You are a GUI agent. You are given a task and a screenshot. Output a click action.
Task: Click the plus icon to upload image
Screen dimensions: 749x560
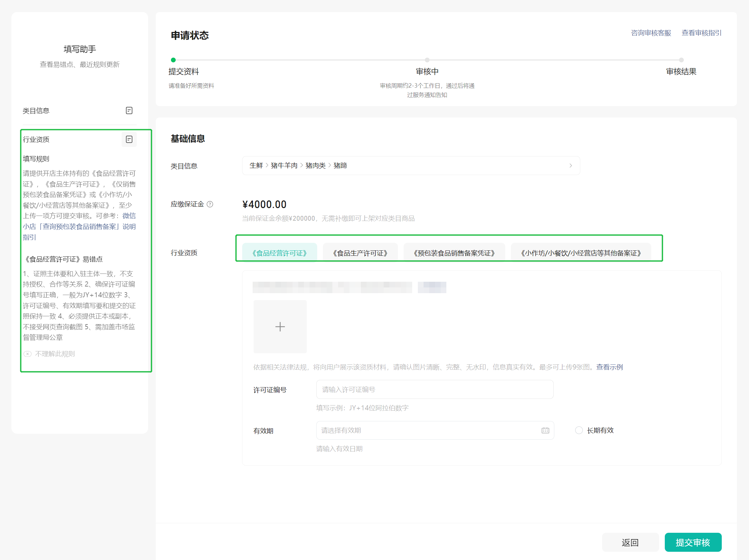(280, 327)
